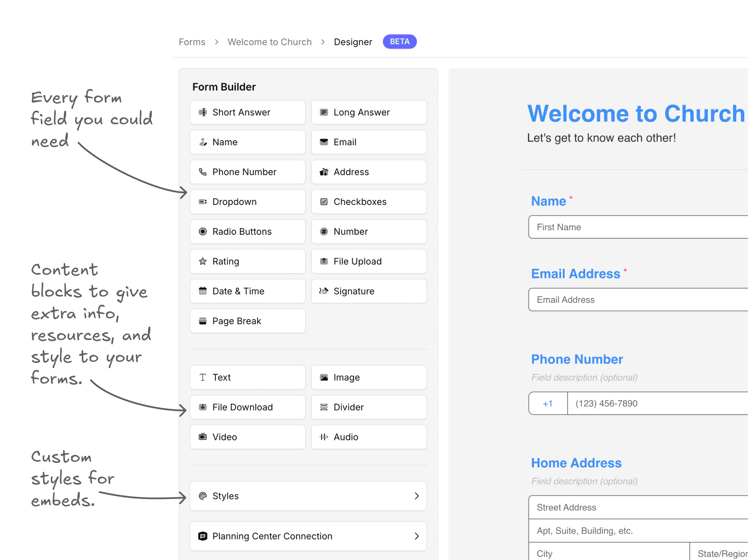Expand the Styles section chevron
748x560 pixels.
tap(417, 496)
